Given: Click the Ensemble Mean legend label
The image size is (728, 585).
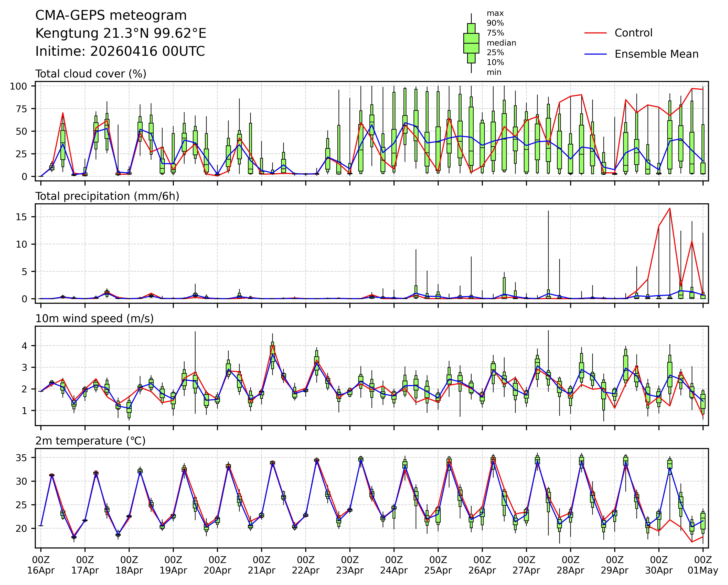Looking at the screenshot, I should tap(656, 54).
